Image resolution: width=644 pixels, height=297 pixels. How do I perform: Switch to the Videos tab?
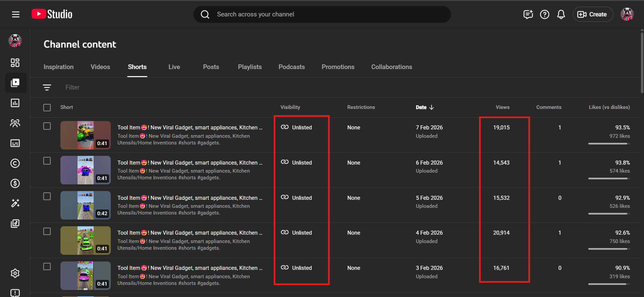click(x=100, y=67)
